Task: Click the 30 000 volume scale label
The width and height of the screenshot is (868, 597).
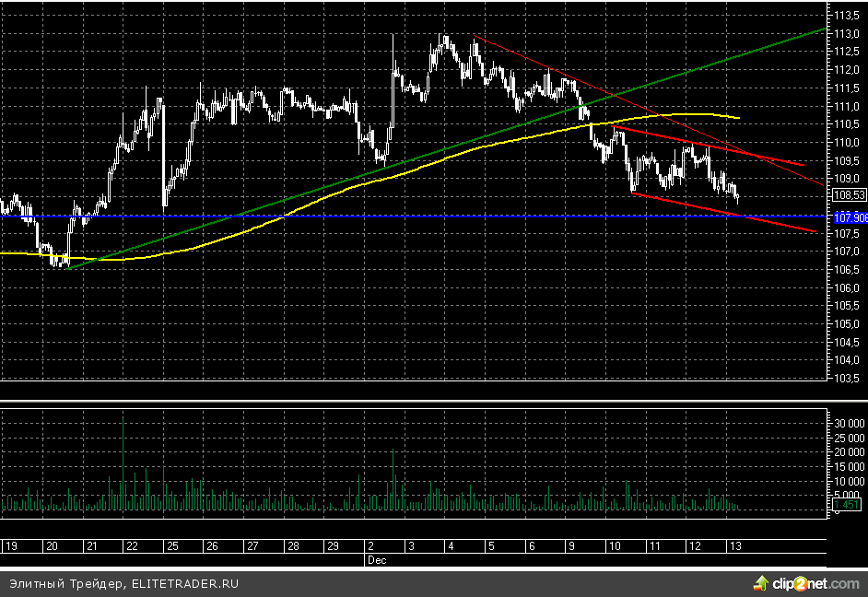Action: coord(847,422)
